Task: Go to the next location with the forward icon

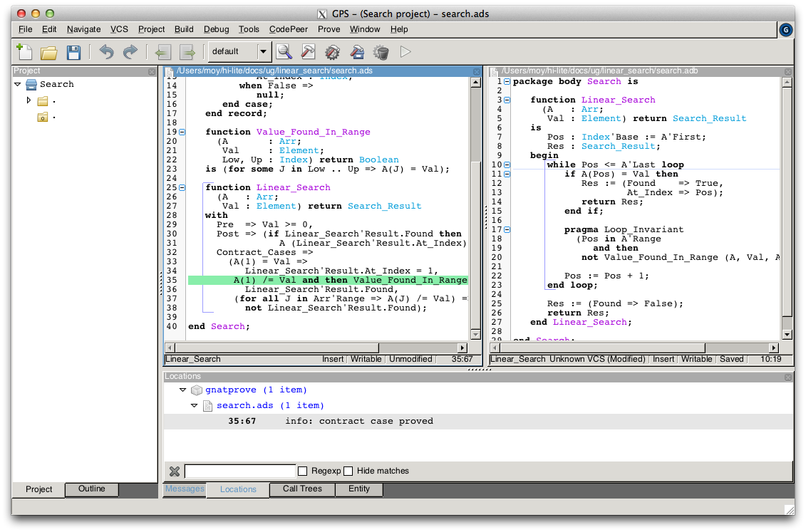Action: pos(187,52)
